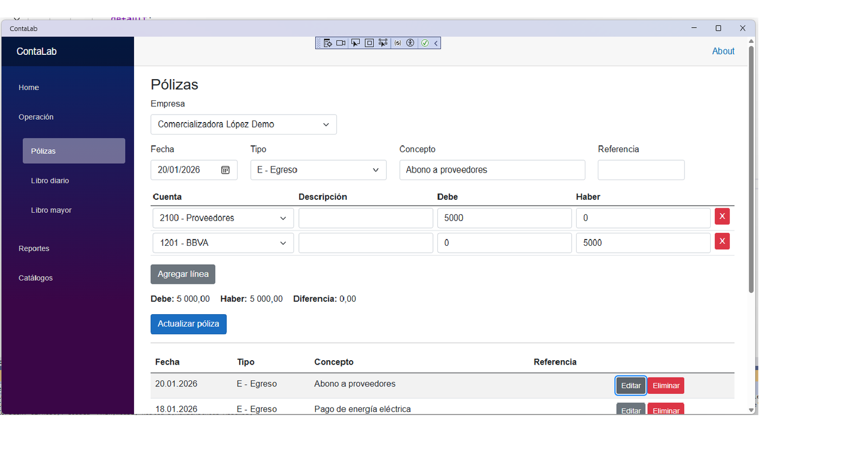Toggle the hot reload braces icon
868x459 pixels.
point(398,43)
